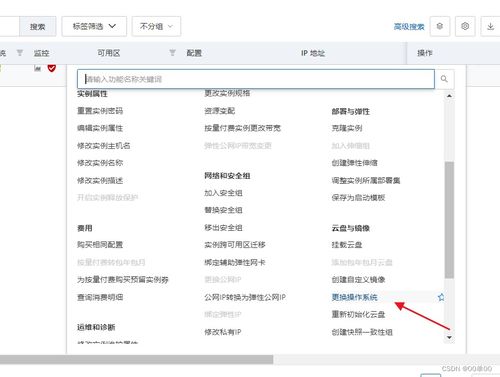This screenshot has height=377, width=500.
Task: Click the red security shield icon
Action: pyautogui.click(x=52, y=68)
